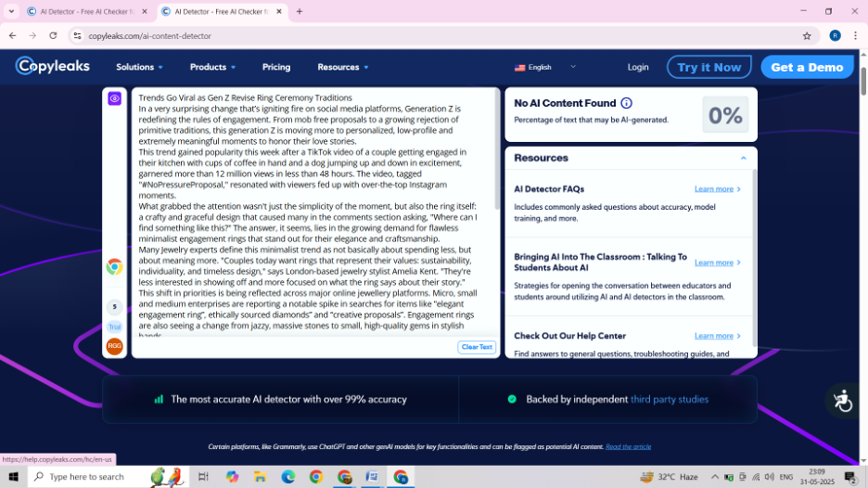The image size is (868, 488).
Task: Open the Solutions dropdown menu
Action: (x=139, y=67)
